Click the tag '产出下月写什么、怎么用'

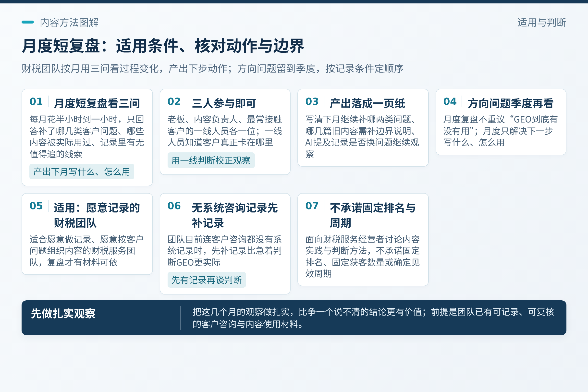[x=82, y=172]
